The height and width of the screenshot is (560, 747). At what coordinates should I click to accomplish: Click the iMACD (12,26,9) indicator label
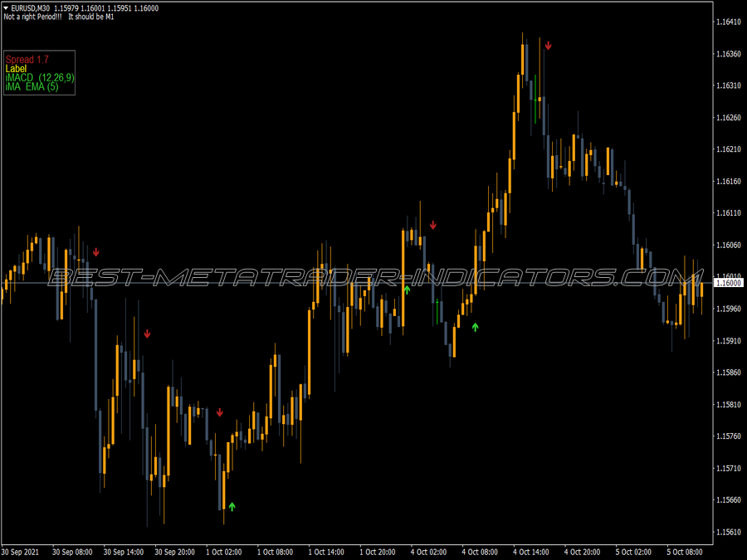click(x=40, y=78)
